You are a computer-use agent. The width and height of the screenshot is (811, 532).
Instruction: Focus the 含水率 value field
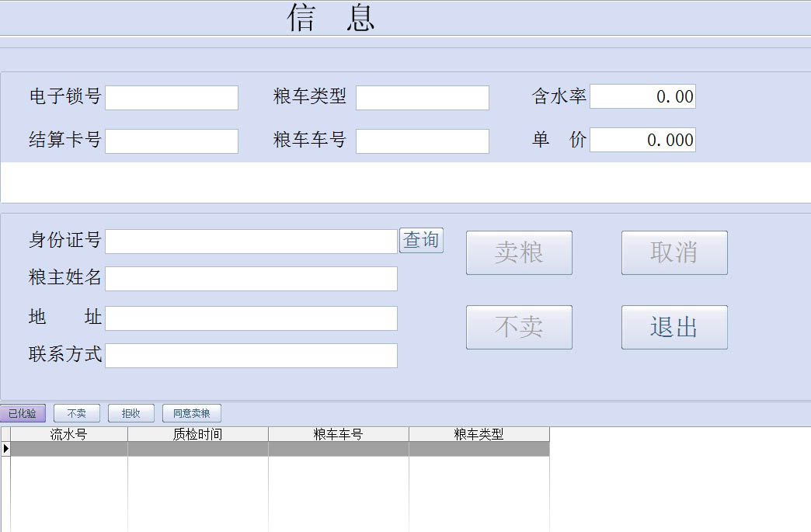[x=642, y=97]
